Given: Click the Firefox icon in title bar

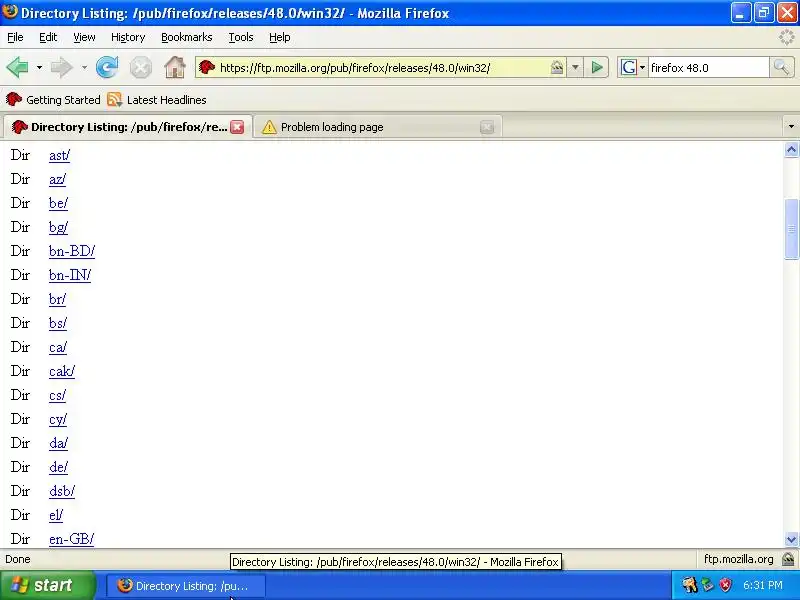Looking at the screenshot, I should click(x=10, y=11).
